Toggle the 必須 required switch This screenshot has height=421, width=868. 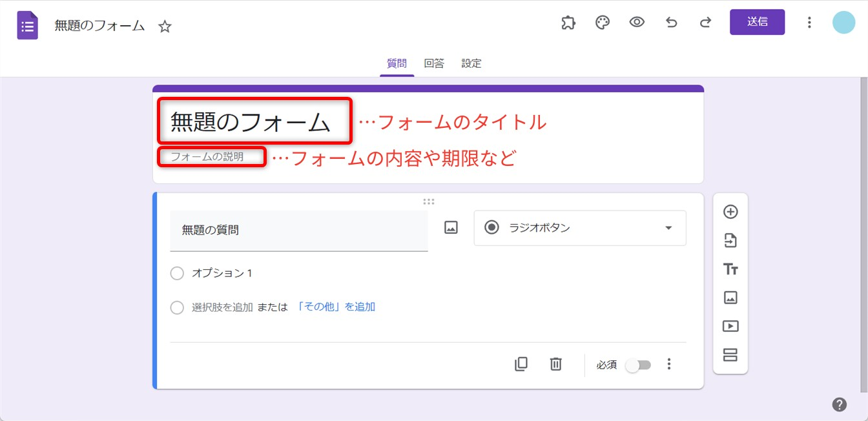(638, 365)
